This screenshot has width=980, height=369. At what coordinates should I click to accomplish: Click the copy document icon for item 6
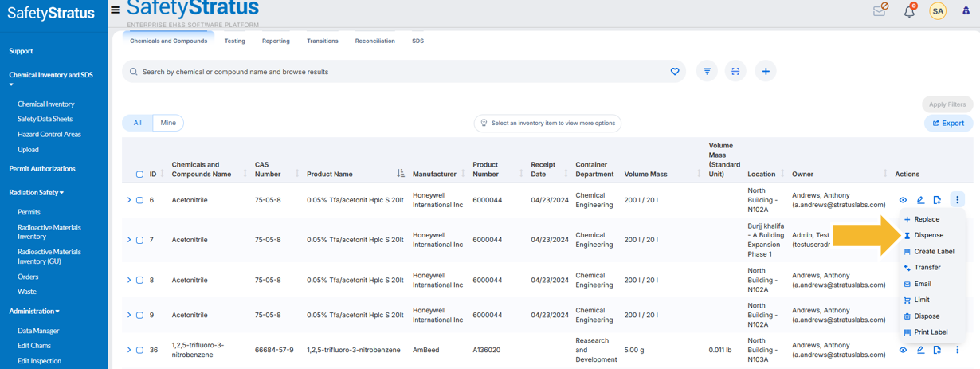tap(937, 200)
